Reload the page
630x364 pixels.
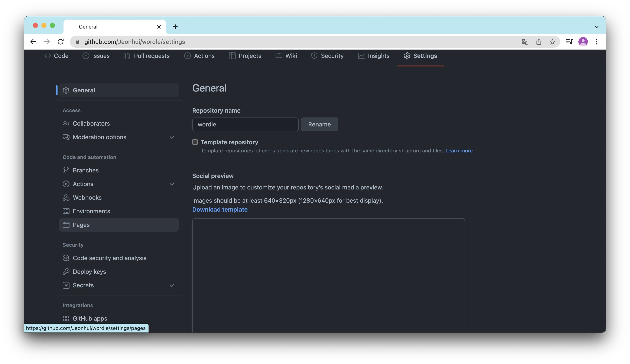pyautogui.click(x=61, y=42)
